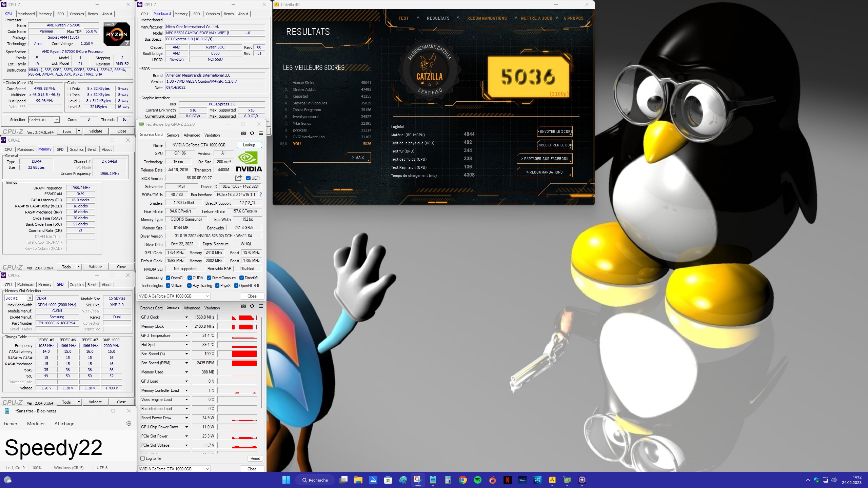The image size is (868, 488).
Task: Open the CPU-Z socket Selection dropdown
Action: pyautogui.click(x=44, y=120)
